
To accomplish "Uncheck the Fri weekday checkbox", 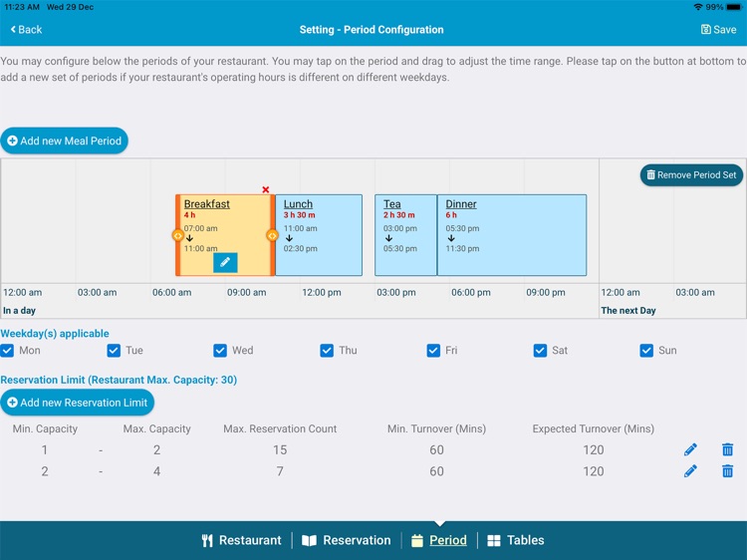I will 433,351.
